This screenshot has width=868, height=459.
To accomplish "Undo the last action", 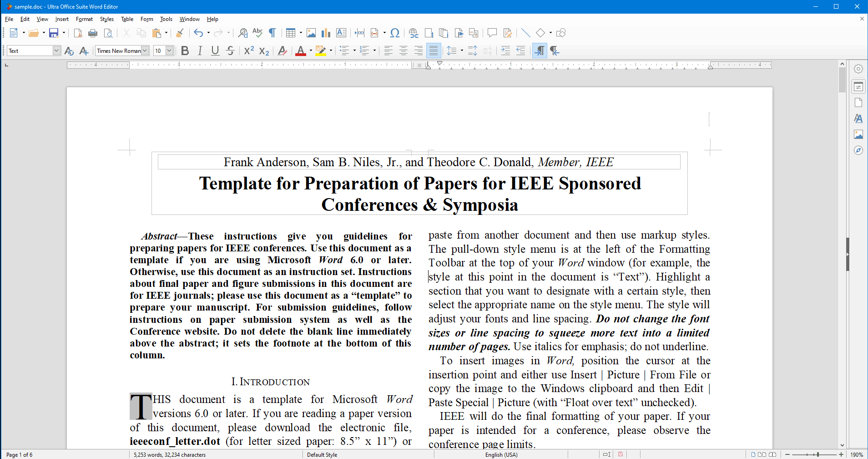I will [198, 33].
